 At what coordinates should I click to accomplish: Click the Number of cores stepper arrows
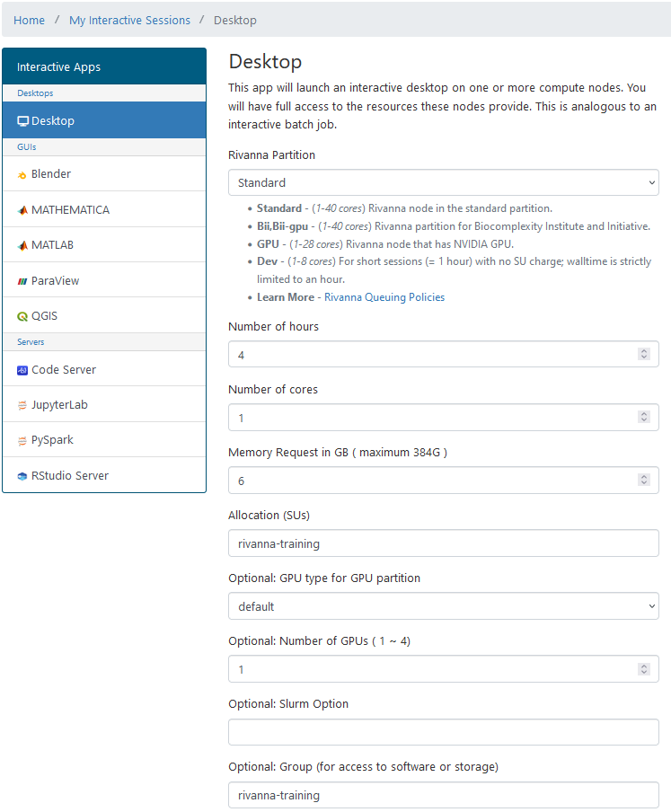pyautogui.click(x=643, y=418)
